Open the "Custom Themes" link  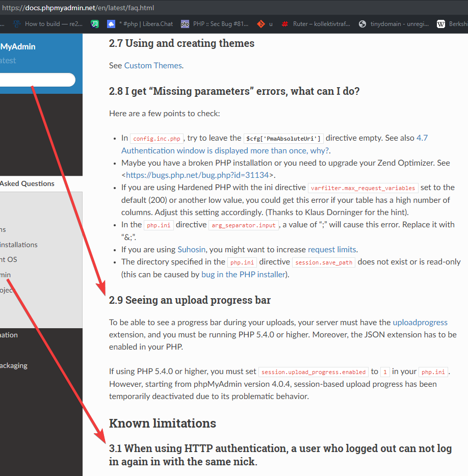coord(152,65)
